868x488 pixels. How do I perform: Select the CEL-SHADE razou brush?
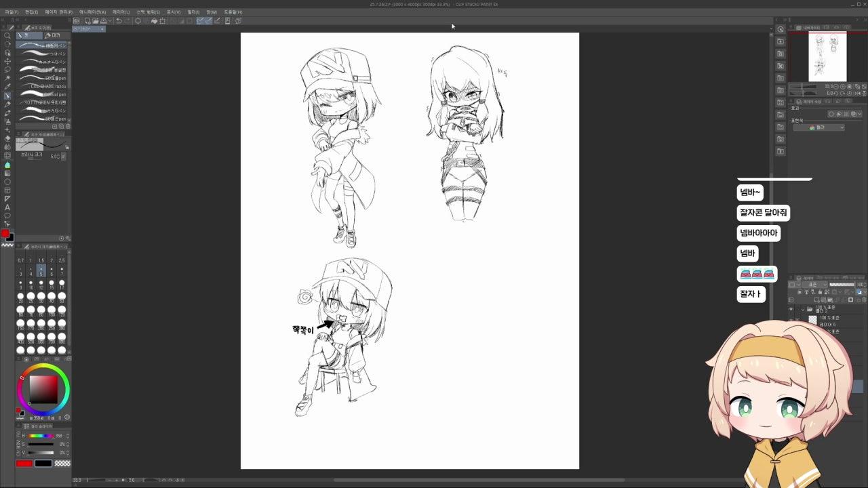tap(42, 86)
